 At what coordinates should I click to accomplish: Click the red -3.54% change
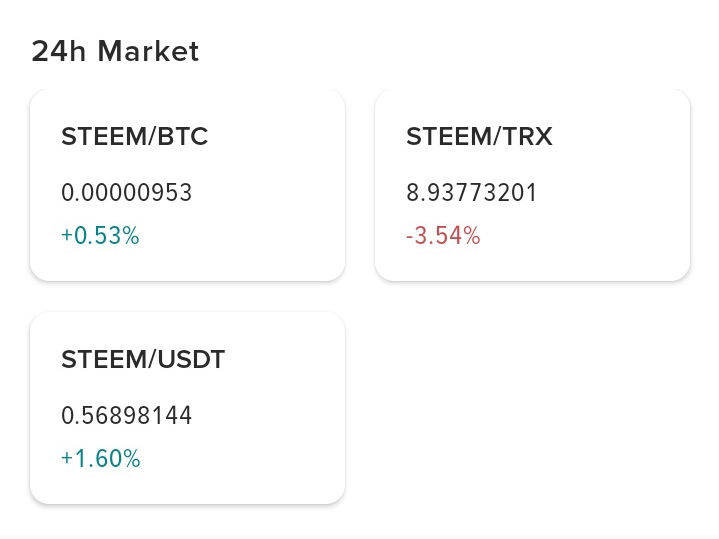pos(443,236)
